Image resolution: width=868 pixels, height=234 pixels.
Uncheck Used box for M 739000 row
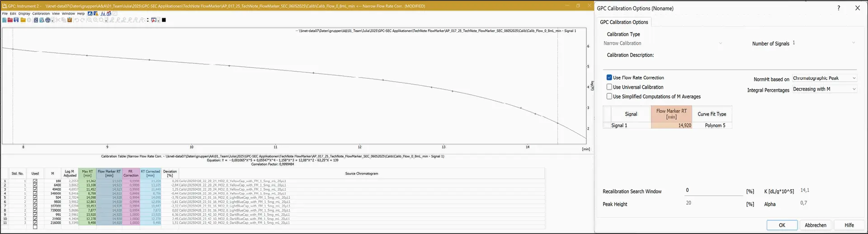pyautogui.click(x=35, y=210)
